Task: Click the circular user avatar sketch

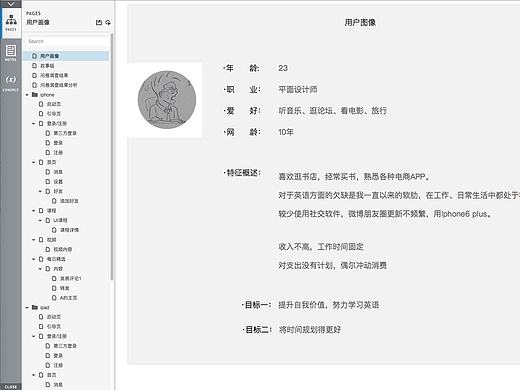Action: point(167,100)
